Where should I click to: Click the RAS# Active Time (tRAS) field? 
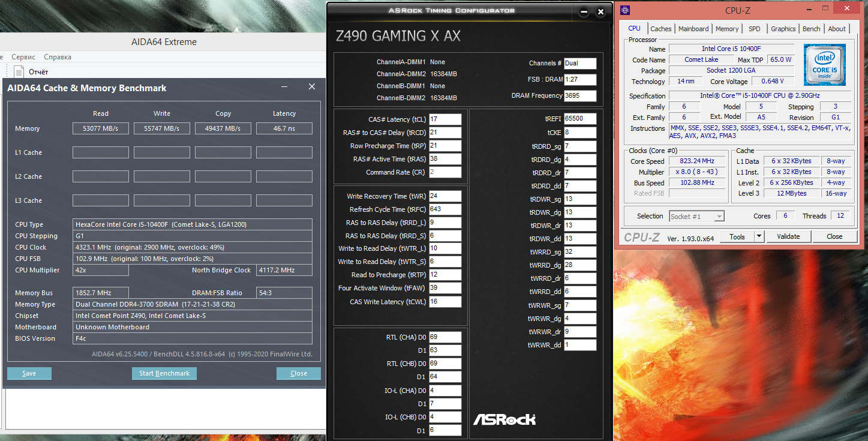pyautogui.click(x=446, y=159)
